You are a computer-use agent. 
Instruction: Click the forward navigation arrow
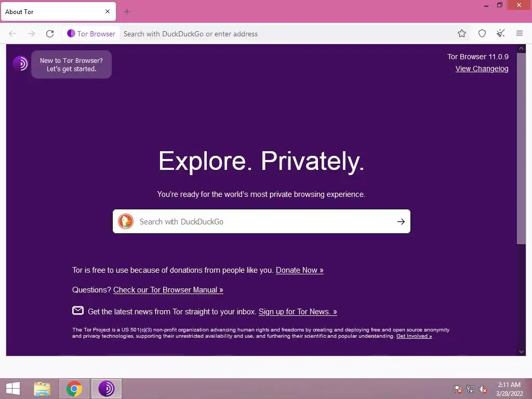(31, 34)
